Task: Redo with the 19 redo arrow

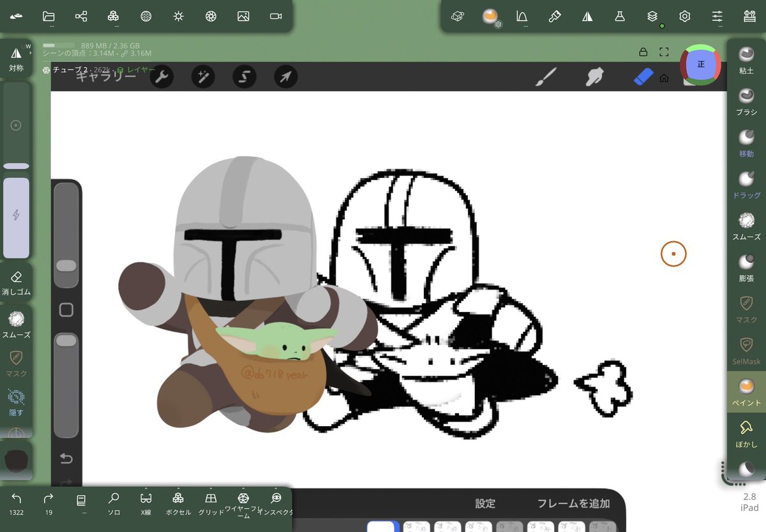Action: [x=49, y=503]
